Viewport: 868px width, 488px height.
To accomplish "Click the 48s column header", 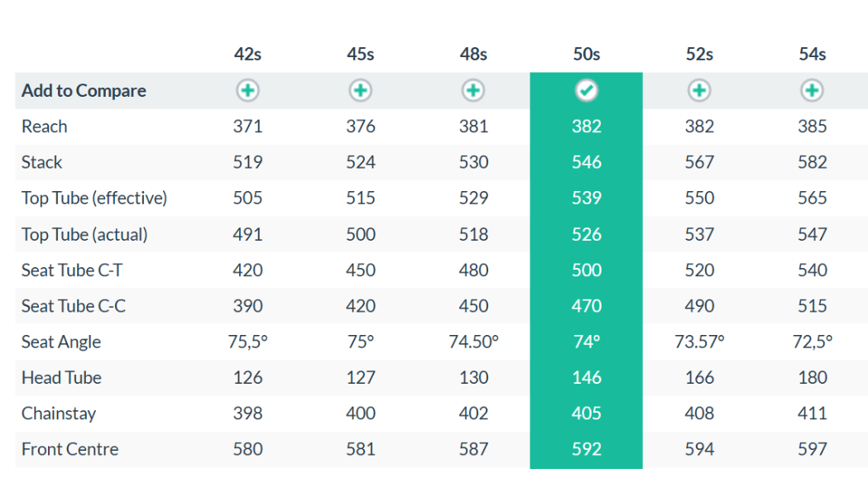I will [473, 55].
